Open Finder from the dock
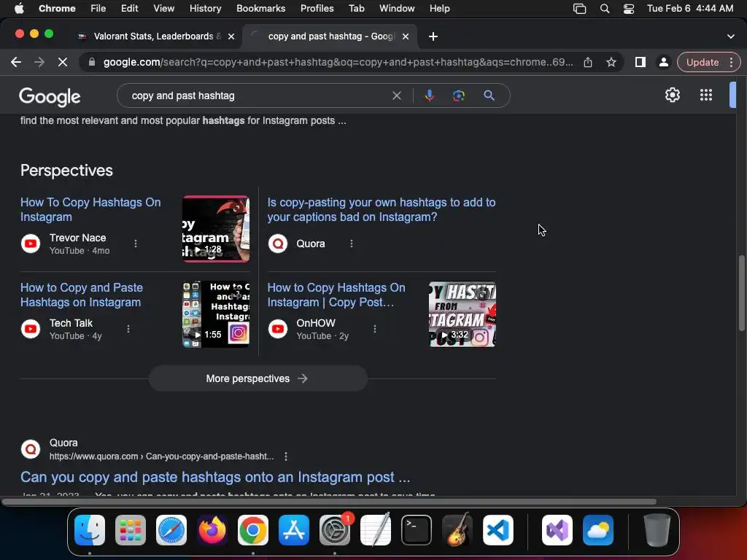 click(x=90, y=530)
